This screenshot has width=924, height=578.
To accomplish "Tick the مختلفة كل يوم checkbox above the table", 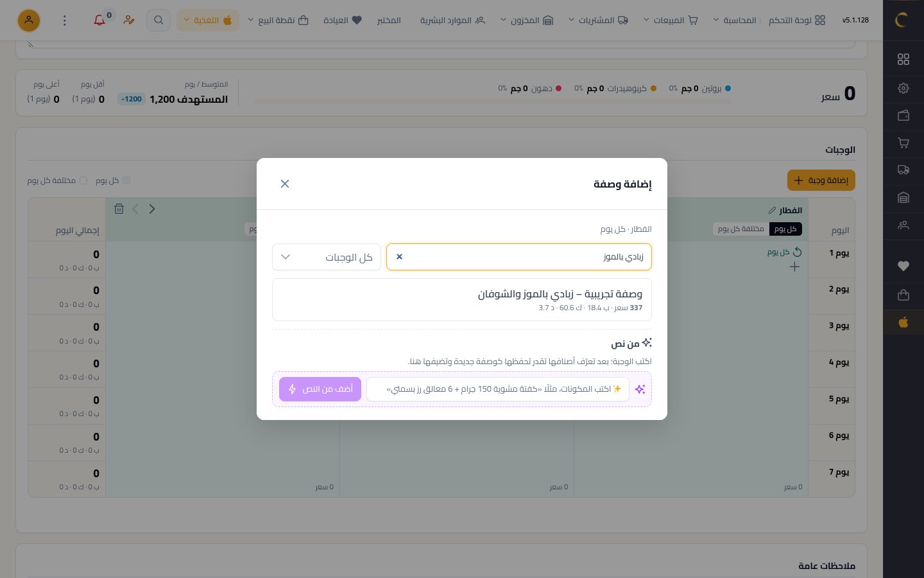I will 83,180.
